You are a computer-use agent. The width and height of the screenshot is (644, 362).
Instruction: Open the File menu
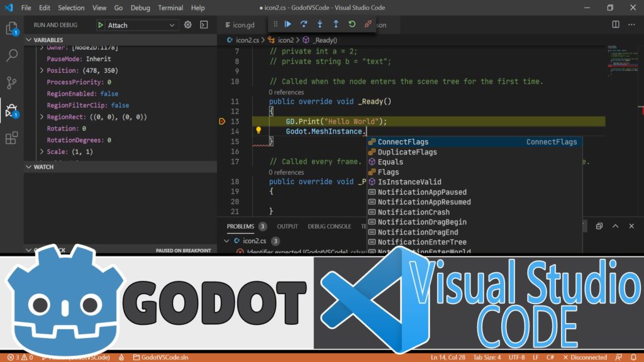click(26, 8)
